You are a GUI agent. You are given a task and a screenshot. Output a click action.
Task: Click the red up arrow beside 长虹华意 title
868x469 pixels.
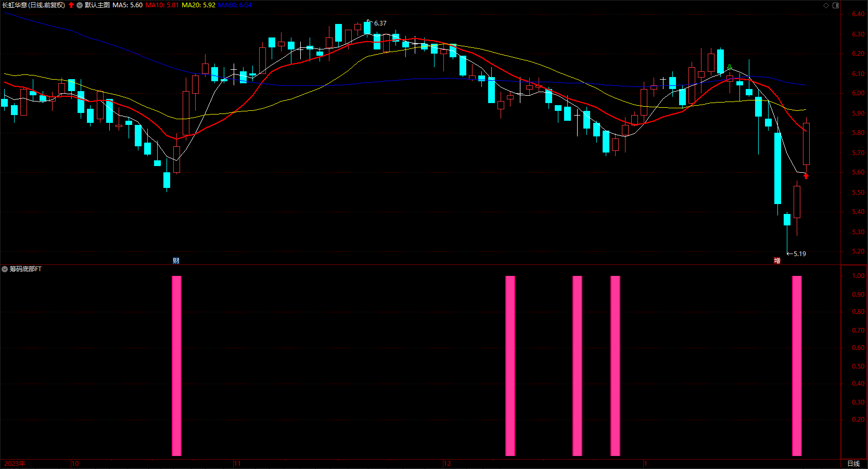coord(71,5)
